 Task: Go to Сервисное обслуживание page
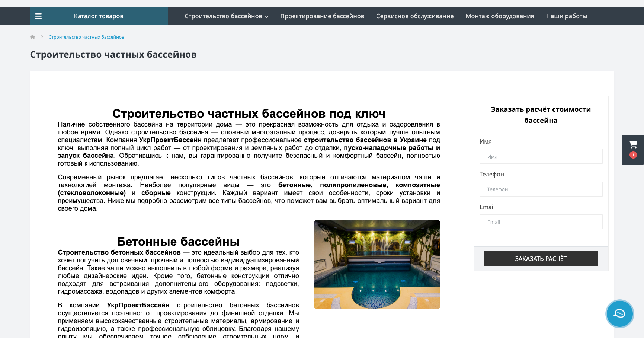pos(415,16)
